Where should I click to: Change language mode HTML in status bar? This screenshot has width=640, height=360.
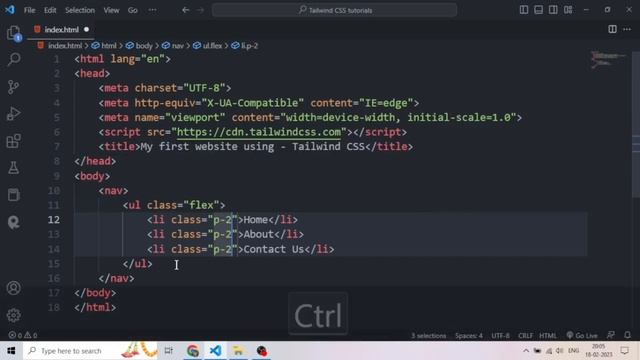548,336
